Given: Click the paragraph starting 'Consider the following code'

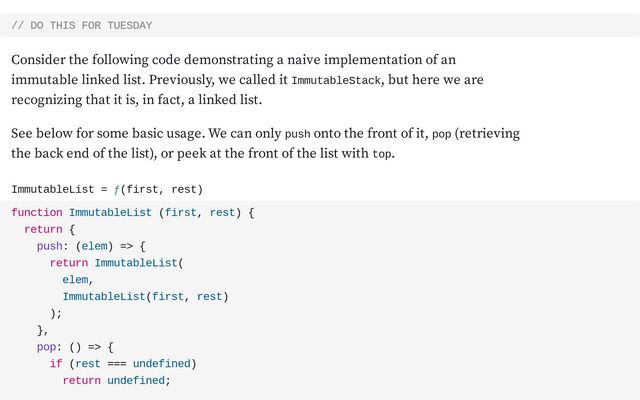Looking at the screenshot, I should point(247,80).
